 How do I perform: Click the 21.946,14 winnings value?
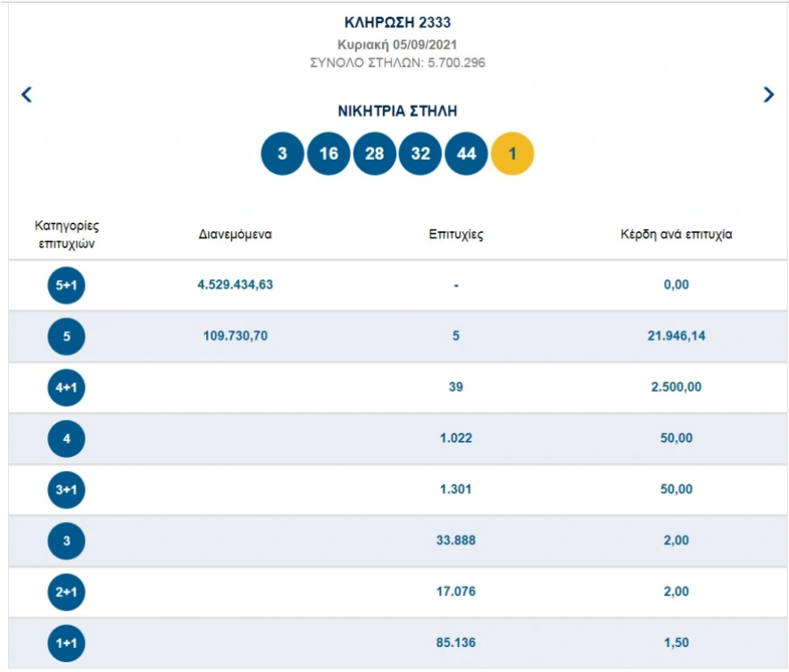click(677, 336)
